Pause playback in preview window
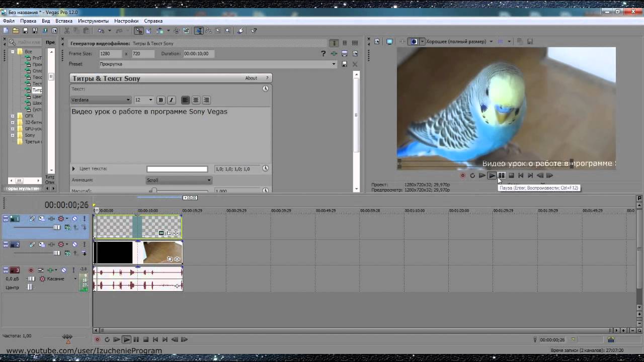The width and height of the screenshot is (644, 362). [502, 175]
